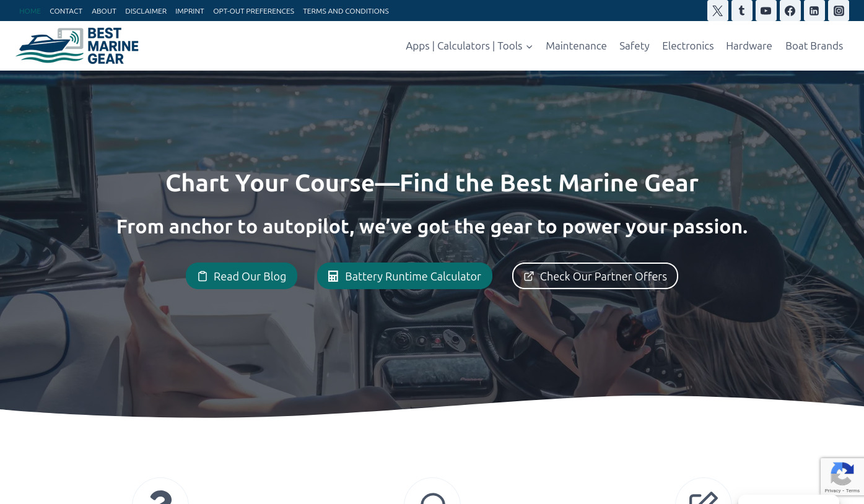The height and width of the screenshot is (504, 864).
Task: Open the Hardware navigation item
Action: pos(749,46)
